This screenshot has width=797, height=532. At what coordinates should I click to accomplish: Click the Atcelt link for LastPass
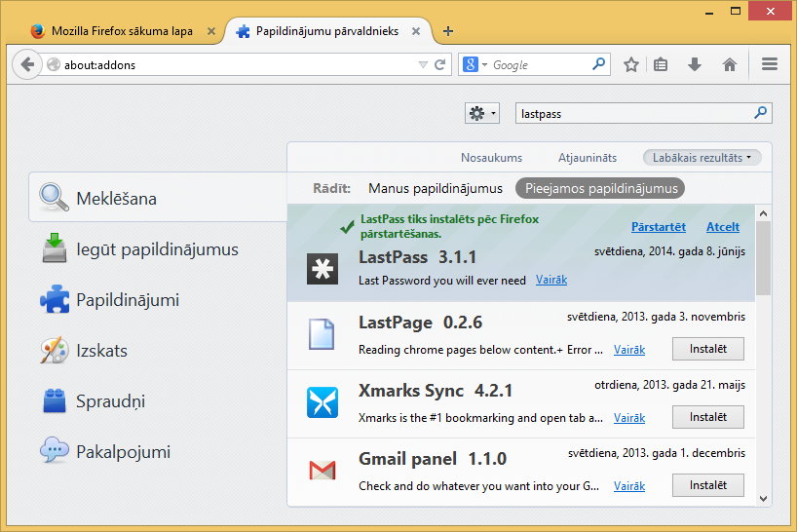(x=723, y=227)
